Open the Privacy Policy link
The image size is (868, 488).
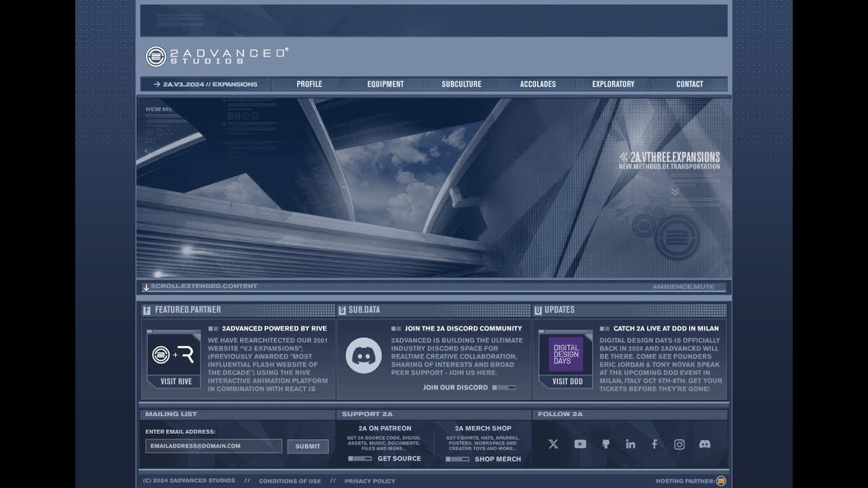click(370, 481)
